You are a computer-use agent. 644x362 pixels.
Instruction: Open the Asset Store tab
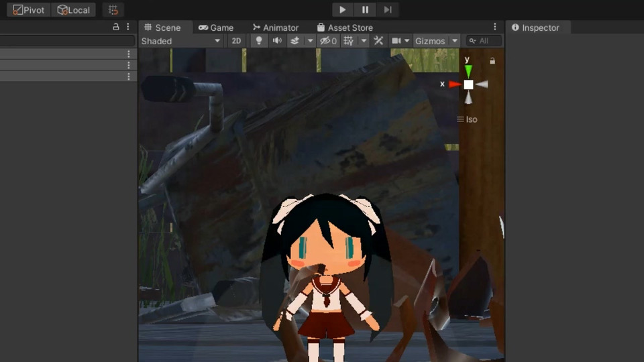(345, 27)
